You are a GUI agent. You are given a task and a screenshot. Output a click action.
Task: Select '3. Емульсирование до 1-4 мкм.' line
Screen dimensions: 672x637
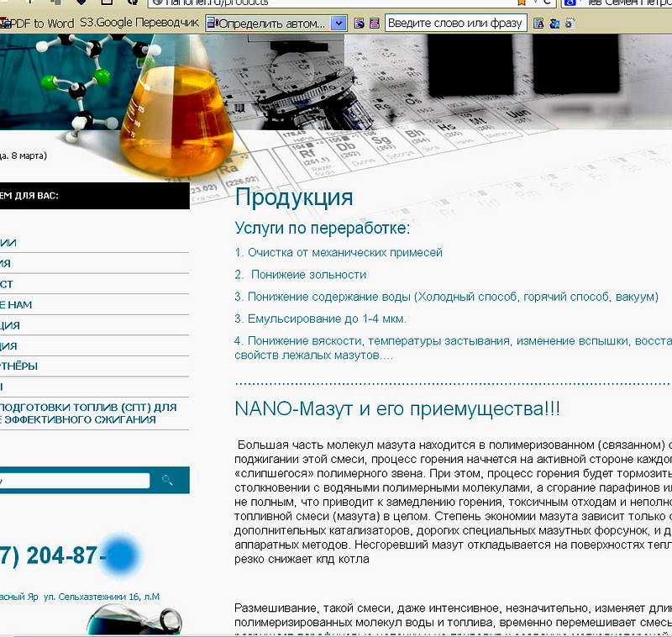point(320,319)
